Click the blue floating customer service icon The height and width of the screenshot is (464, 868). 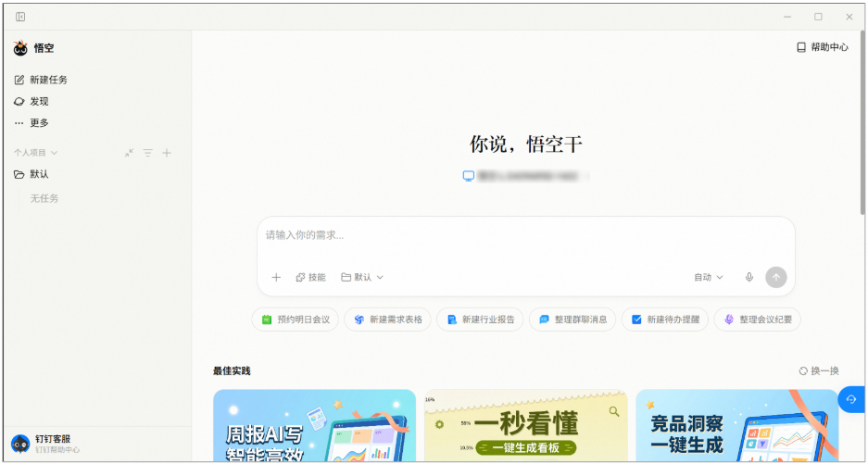click(851, 399)
